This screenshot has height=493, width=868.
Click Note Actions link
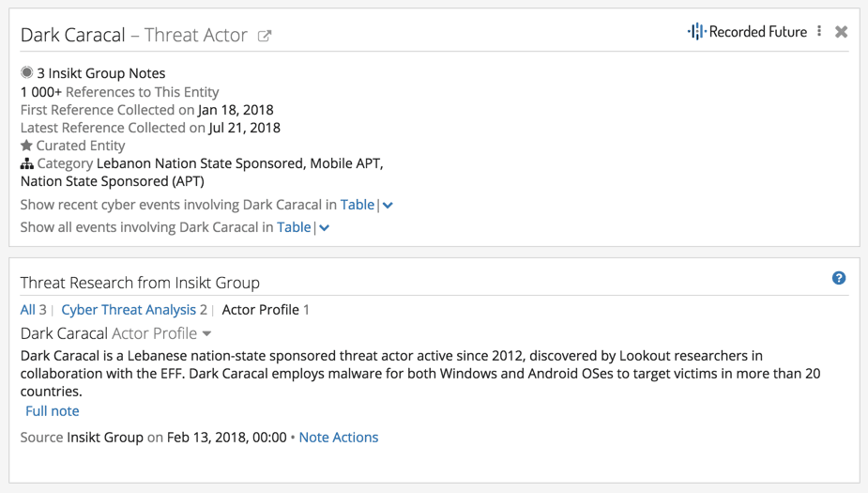(x=339, y=438)
